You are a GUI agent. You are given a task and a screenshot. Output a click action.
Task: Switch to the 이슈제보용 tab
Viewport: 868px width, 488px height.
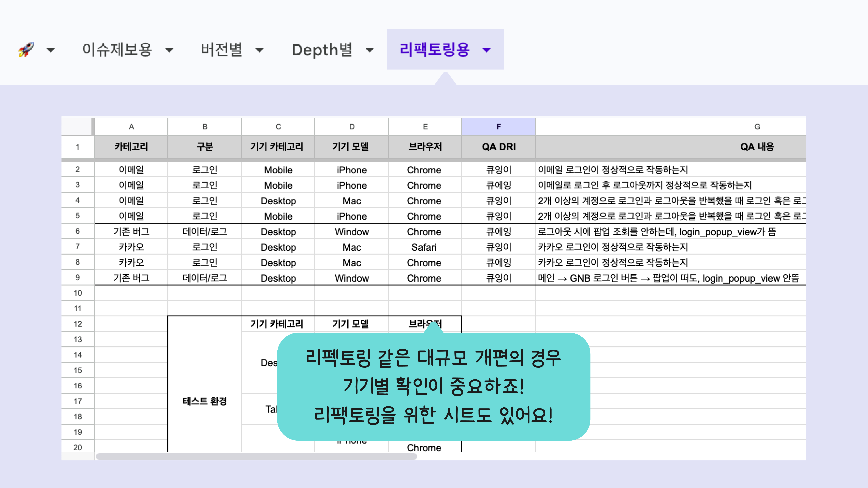pos(117,50)
